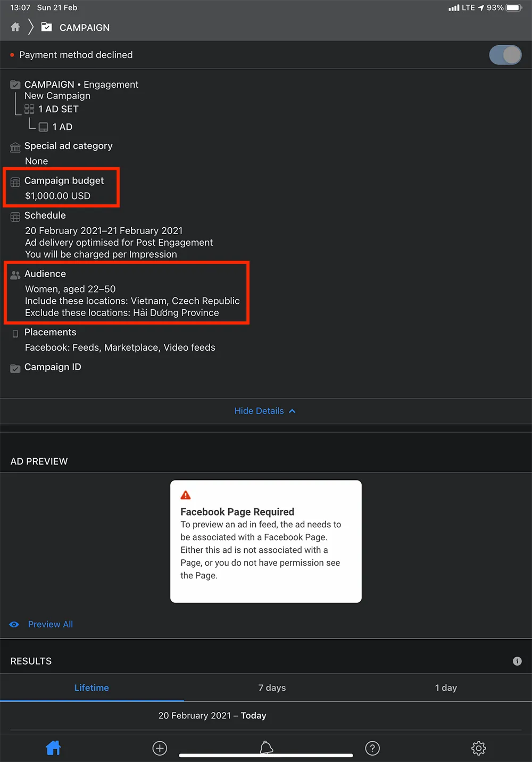The width and height of the screenshot is (532, 762).
Task: Tap the ad square icon
Action: [x=44, y=127]
